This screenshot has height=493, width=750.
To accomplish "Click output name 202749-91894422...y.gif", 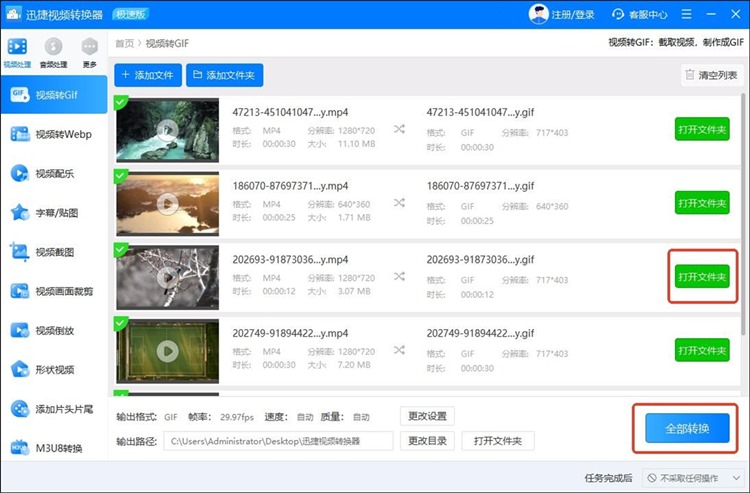I will 480,333.
